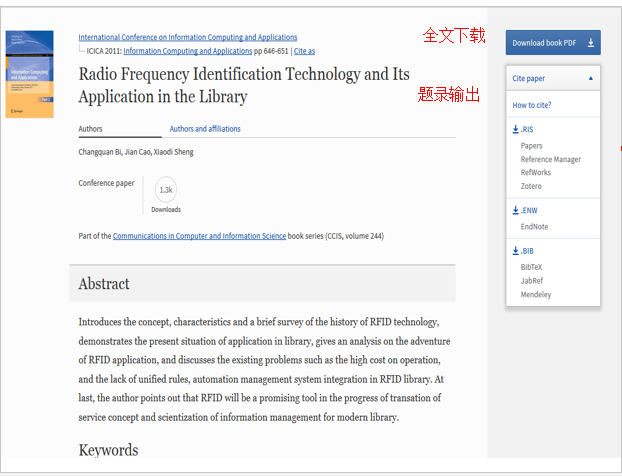This screenshot has width=622, height=476.
Task: Click the author names Changquan Bi line
Action: coord(136,152)
